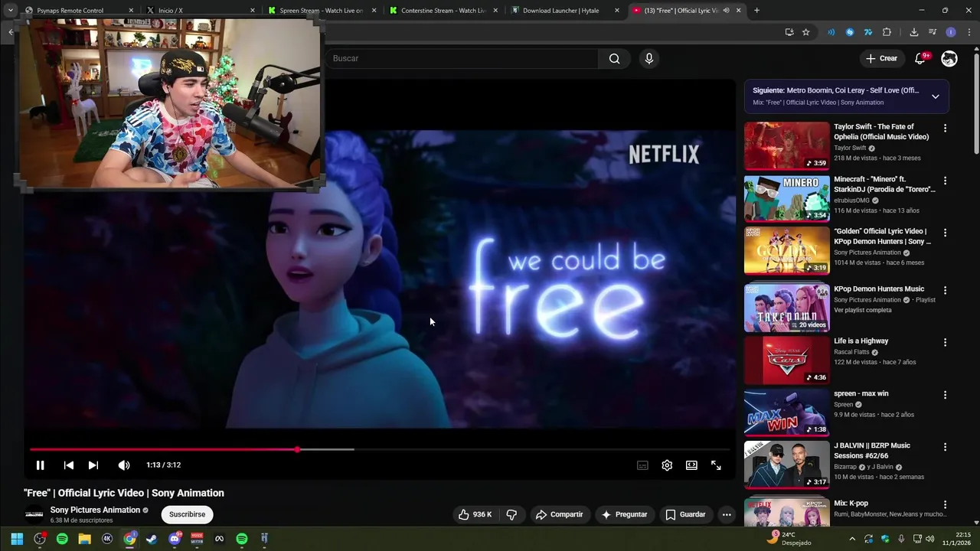
Task: Open the Shazam extension icon
Action: point(850,32)
